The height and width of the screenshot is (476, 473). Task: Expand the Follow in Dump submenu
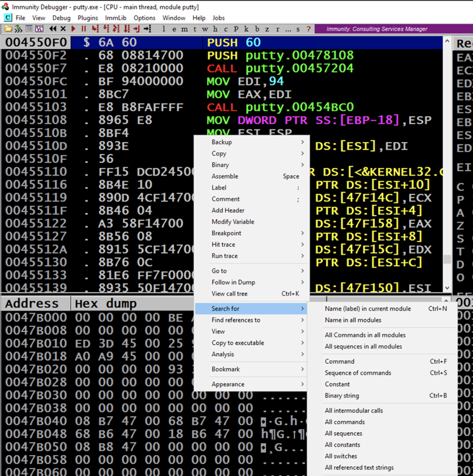coord(251,282)
